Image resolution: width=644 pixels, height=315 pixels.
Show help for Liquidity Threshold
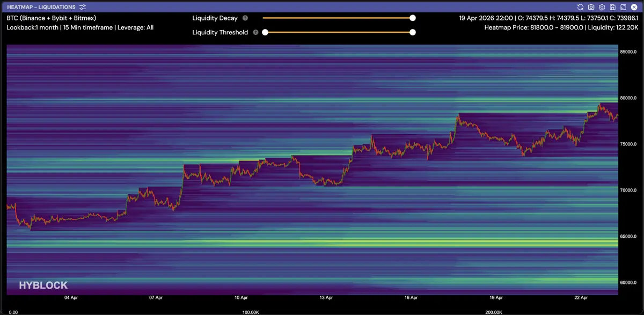click(255, 32)
